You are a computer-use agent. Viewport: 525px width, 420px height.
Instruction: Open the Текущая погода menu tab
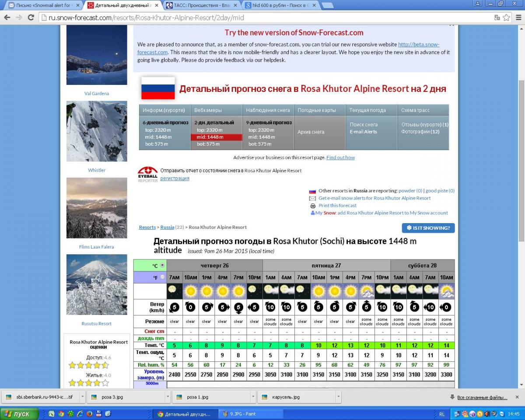371,110
